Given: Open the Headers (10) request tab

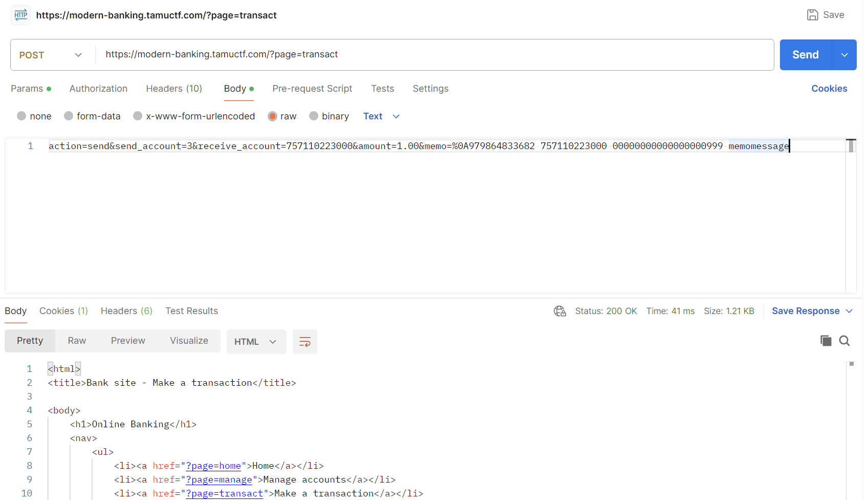Looking at the screenshot, I should pyautogui.click(x=174, y=89).
